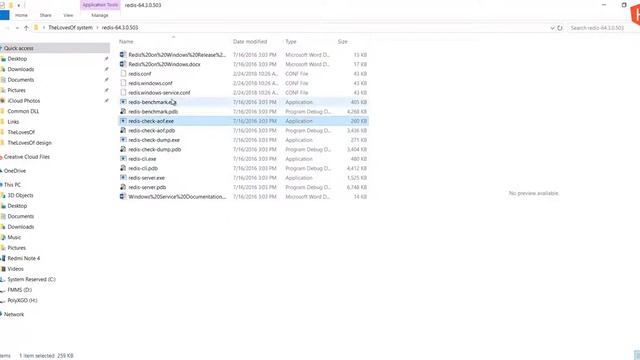Click the redis.windows.conf file name
640x360 pixels.
pyautogui.click(x=150, y=83)
